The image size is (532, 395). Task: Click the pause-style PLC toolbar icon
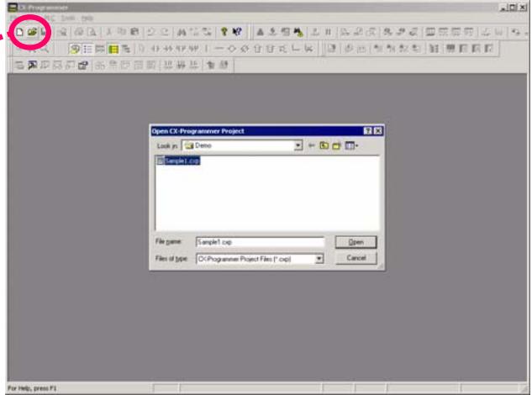point(328,32)
